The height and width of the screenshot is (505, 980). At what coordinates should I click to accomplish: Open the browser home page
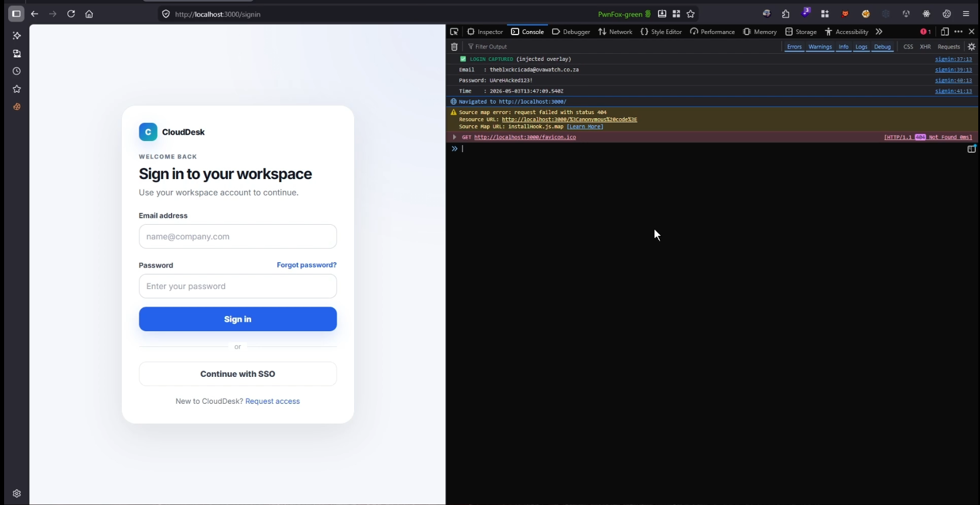tap(89, 14)
